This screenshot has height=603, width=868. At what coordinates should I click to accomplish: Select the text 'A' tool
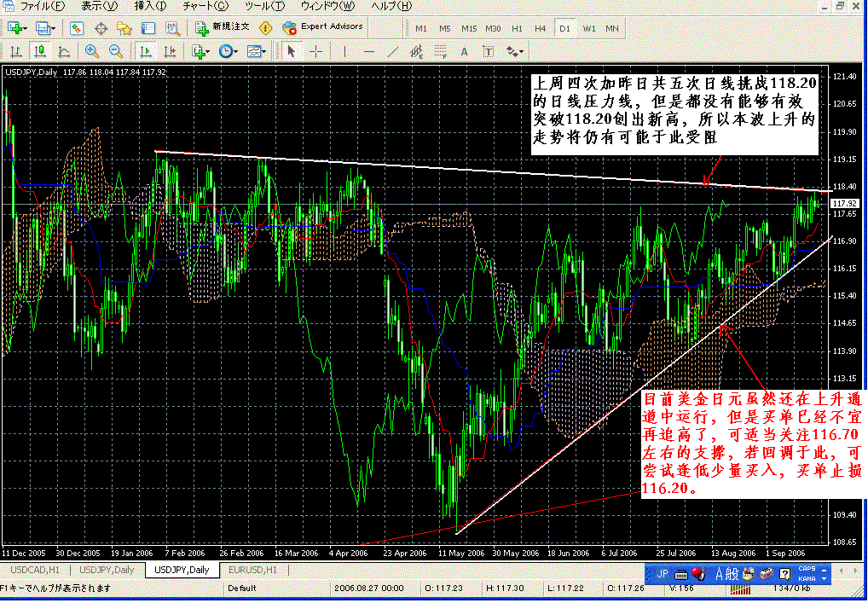(464, 51)
